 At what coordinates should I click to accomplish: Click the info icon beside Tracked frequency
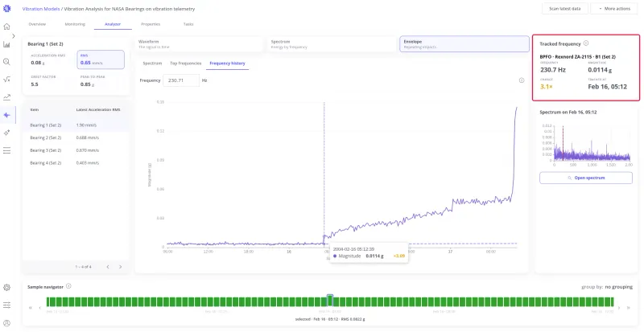pos(586,43)
